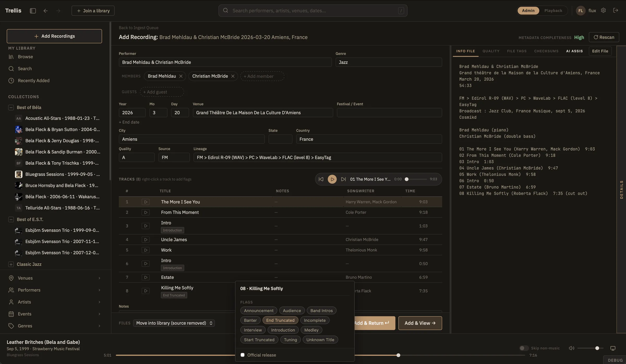This screenshot has width=626, height=364.
Task: Enable the Start Truncated flag
Action: [259, 340]
